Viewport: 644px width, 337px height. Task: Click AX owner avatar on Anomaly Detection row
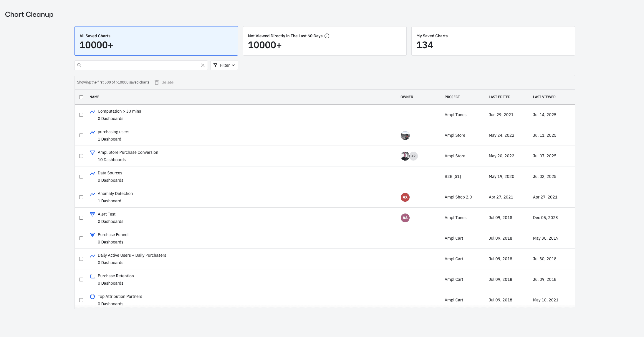pyautogui.click(x=405, y=197)
